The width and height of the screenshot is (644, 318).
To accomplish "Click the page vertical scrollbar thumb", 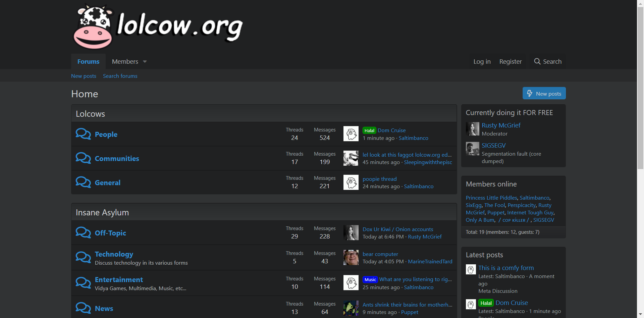I will coord(640,88).
